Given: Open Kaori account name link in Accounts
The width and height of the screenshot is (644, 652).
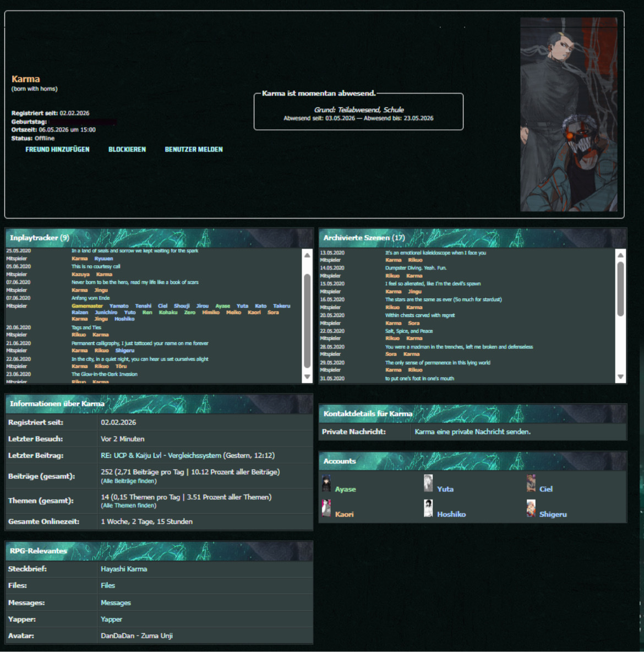Looking at the screenshot, I should [x=345, y=514].
